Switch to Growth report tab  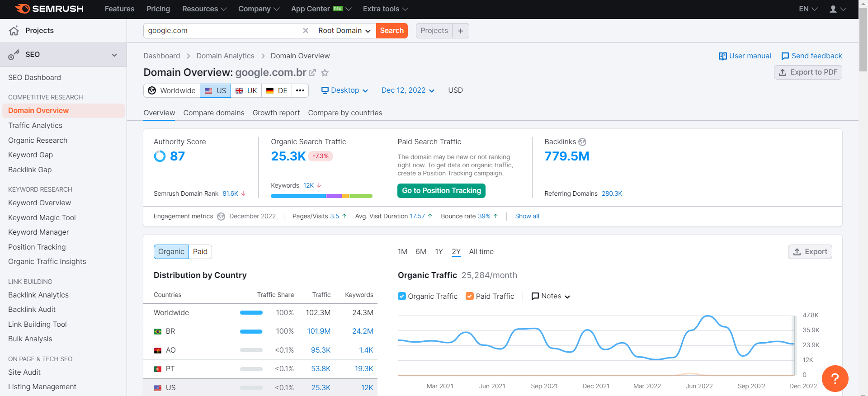(x=276, y=113)
